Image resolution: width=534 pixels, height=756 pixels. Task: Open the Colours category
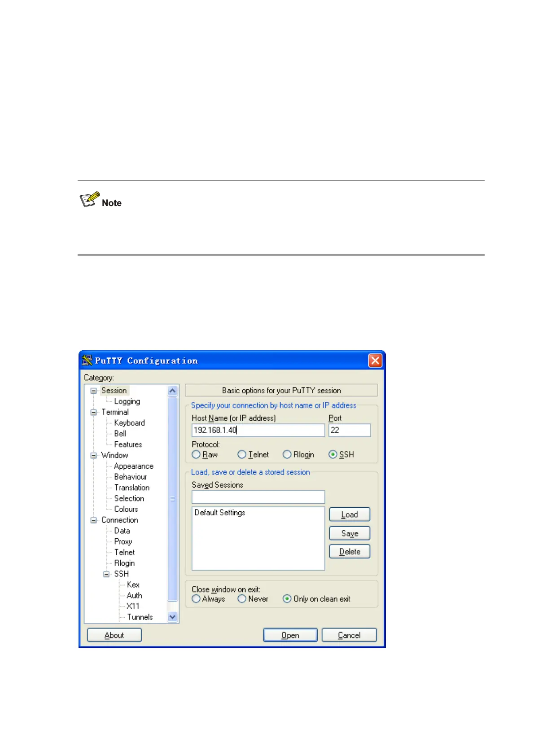(x=126, y=509)
